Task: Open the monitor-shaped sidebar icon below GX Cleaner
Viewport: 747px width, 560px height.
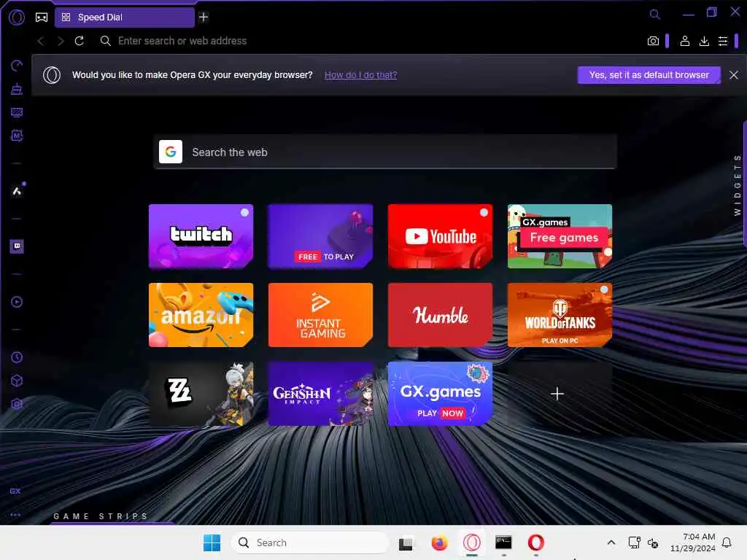Action: coord(17,112)
